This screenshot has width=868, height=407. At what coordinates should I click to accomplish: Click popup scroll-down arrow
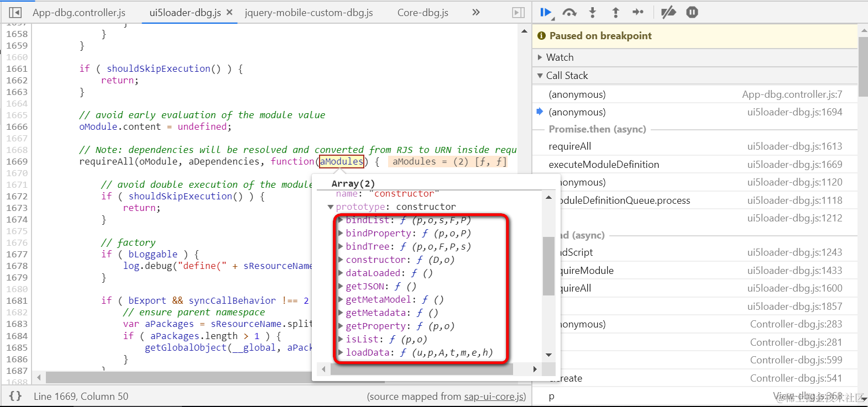[548, 355]
